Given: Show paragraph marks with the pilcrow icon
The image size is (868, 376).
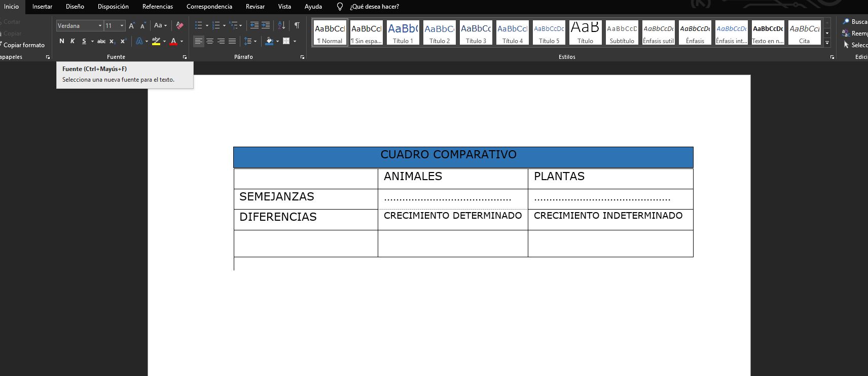Looking at the screenshot, I should [x=297, y=25].
